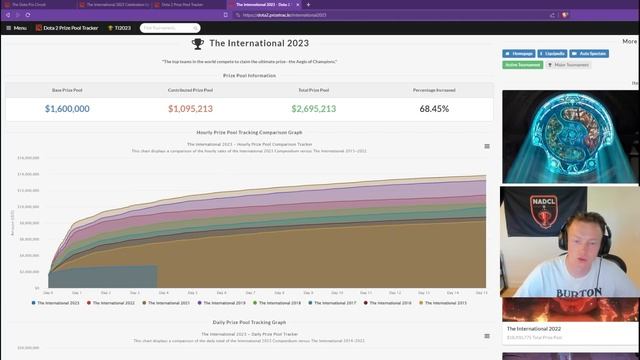Click the Total Prize Pool column header
Screen dimensions: 640x360
point(313,90)
